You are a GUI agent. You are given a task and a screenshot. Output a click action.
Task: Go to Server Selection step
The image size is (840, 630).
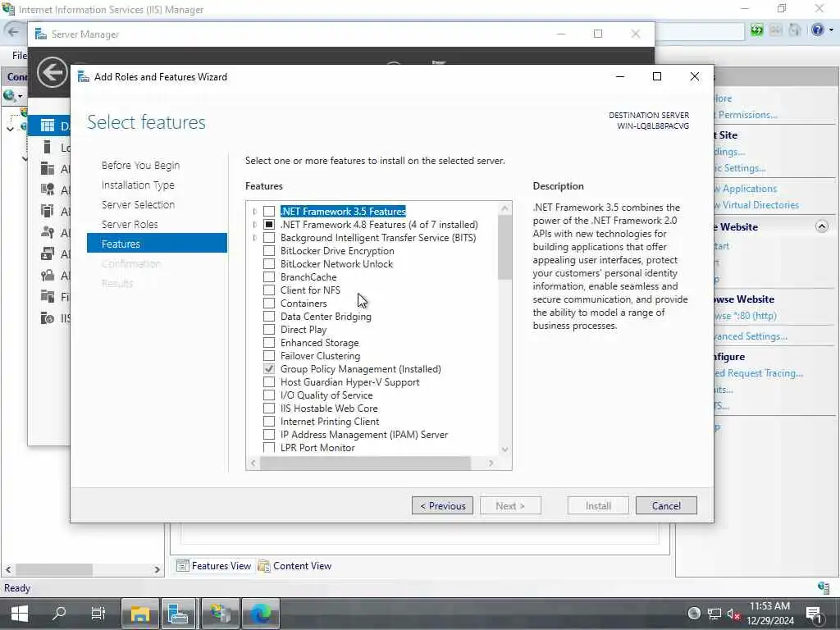pyautogui.click(x=138, y=204)
